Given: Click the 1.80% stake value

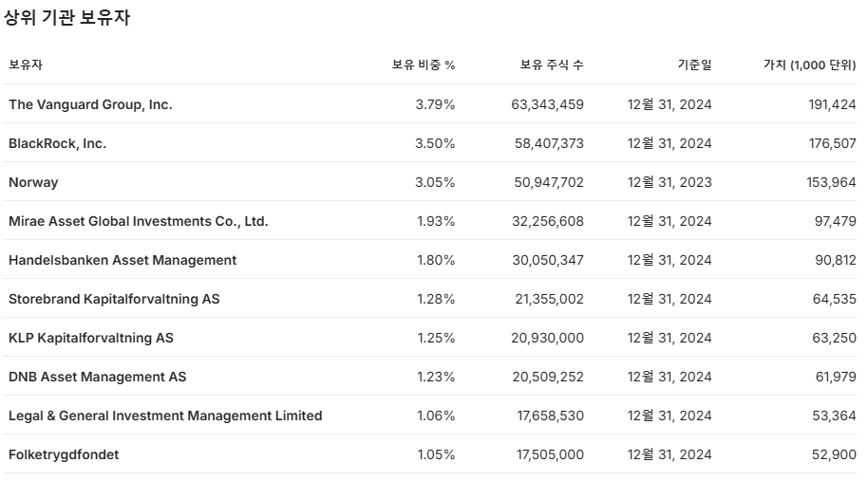Looking at the screenshot, I should 436,260.
